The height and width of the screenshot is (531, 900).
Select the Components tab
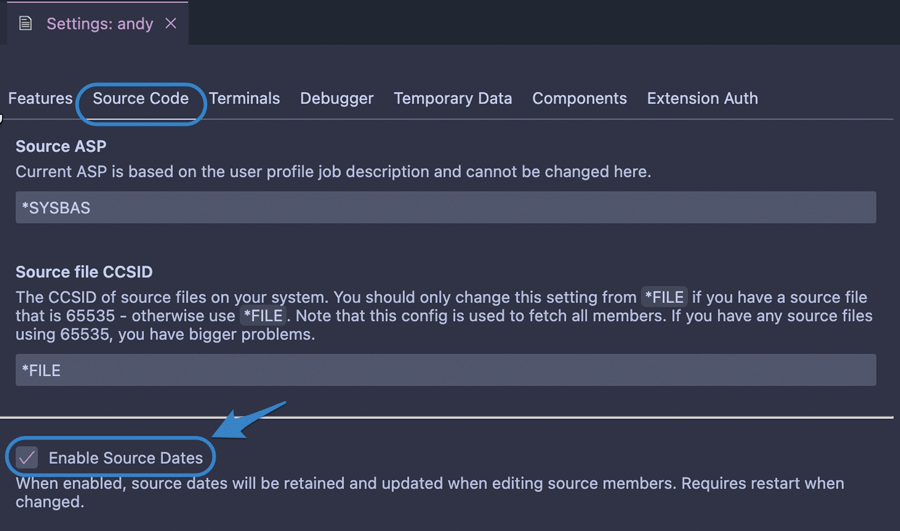click(x=579, y=98)
